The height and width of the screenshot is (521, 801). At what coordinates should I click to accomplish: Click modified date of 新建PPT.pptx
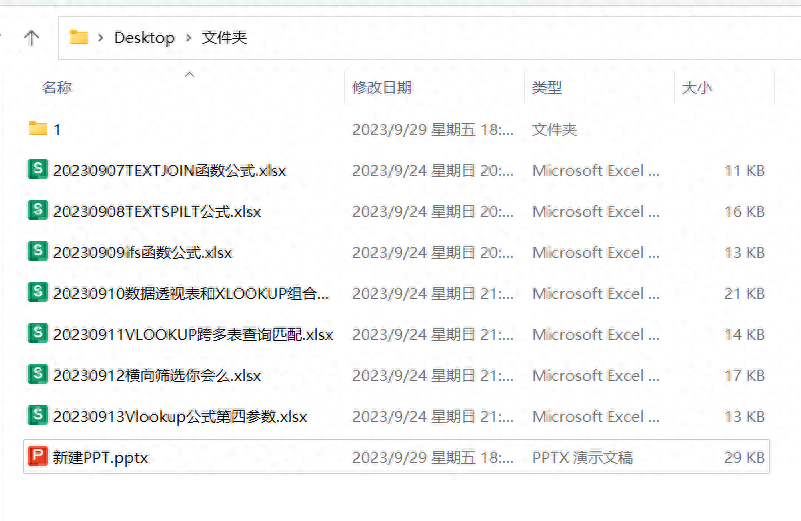click(x=433, y=457)
